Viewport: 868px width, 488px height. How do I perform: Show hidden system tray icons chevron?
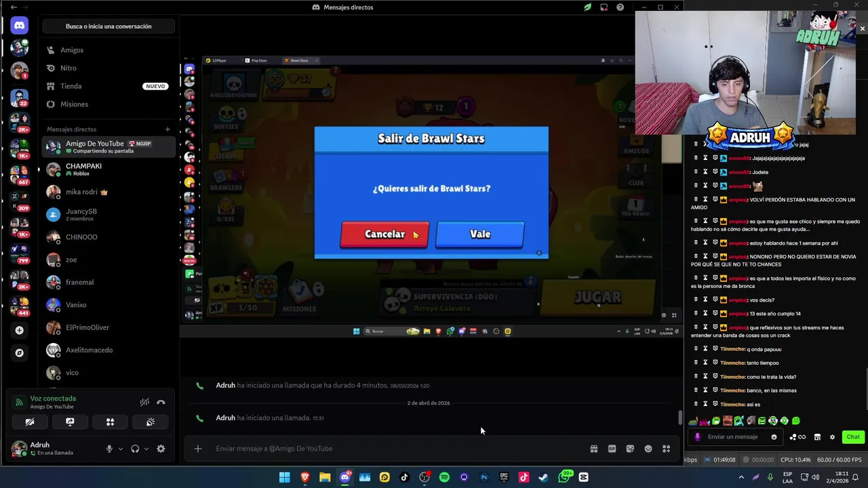(741, 477)
